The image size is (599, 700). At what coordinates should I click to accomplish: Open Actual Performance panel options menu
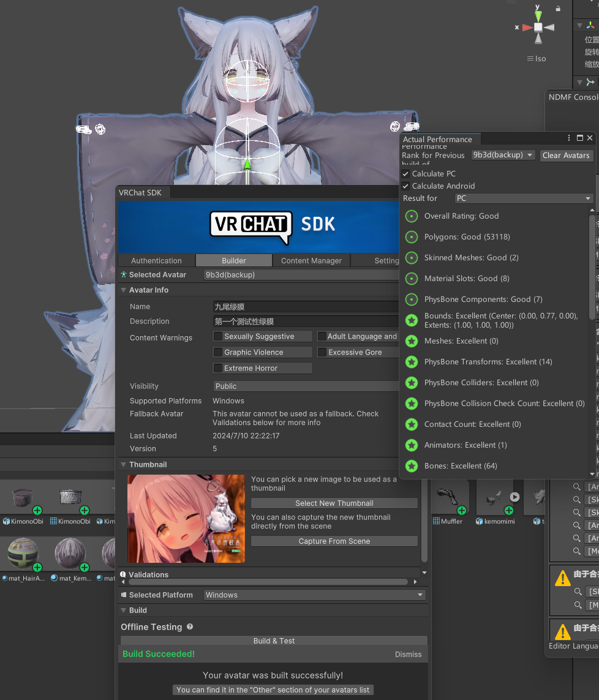click(568, 138)
